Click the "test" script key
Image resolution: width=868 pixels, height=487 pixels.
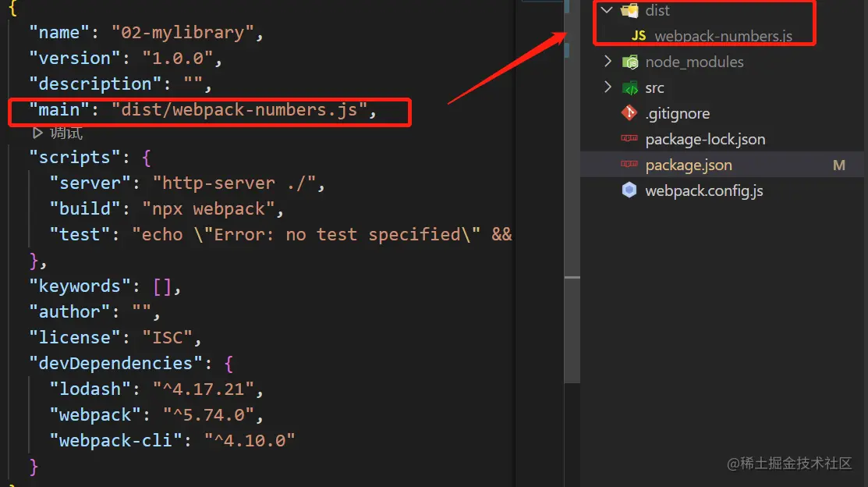tap(80, 234)
